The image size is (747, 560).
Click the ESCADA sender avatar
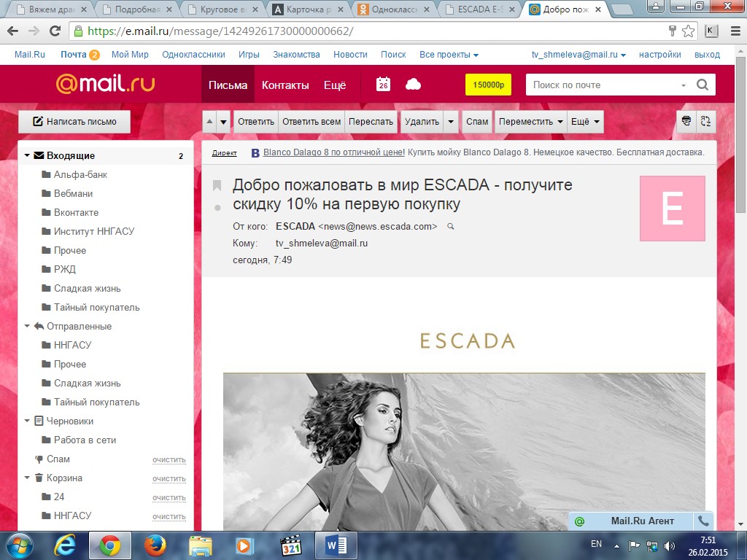coord(672,208)
